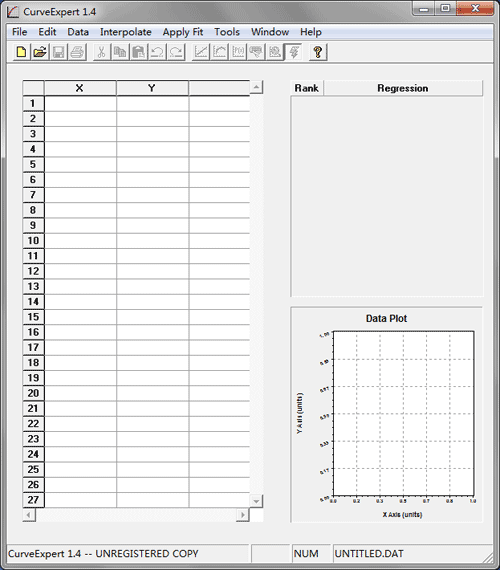Click NUM indicator in status bar
This screenshot has height=570, width=500.
306,554
